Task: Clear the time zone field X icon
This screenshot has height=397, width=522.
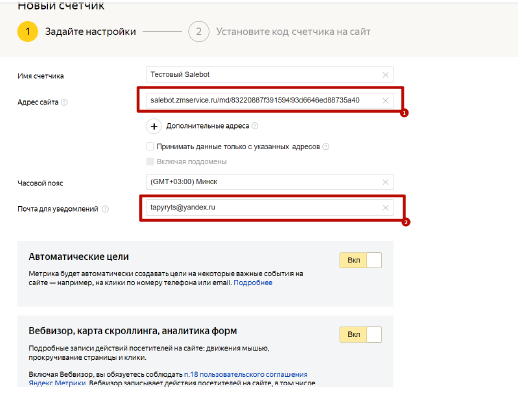Action: click(x=385, y=182)
